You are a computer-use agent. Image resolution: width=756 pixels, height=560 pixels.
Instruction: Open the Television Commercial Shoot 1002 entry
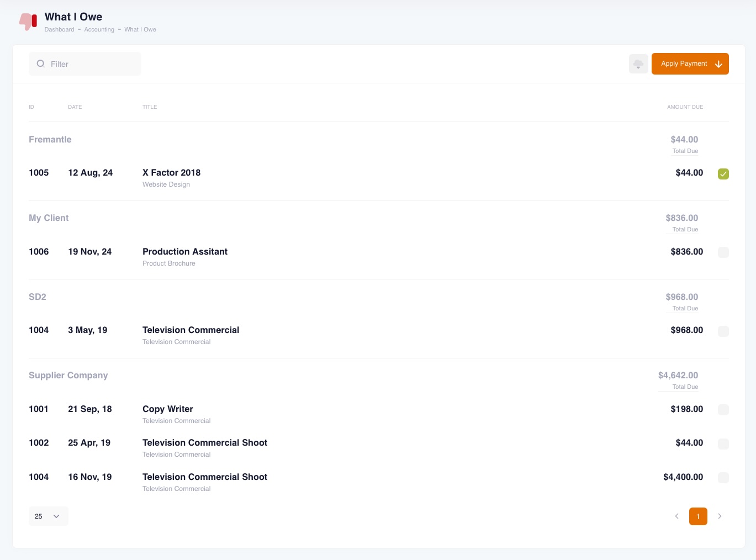click(x=204, y=443)
